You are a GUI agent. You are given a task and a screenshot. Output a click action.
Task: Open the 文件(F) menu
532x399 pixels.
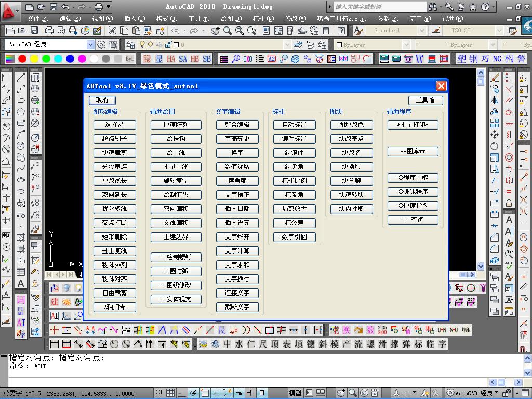coord(37,19)
